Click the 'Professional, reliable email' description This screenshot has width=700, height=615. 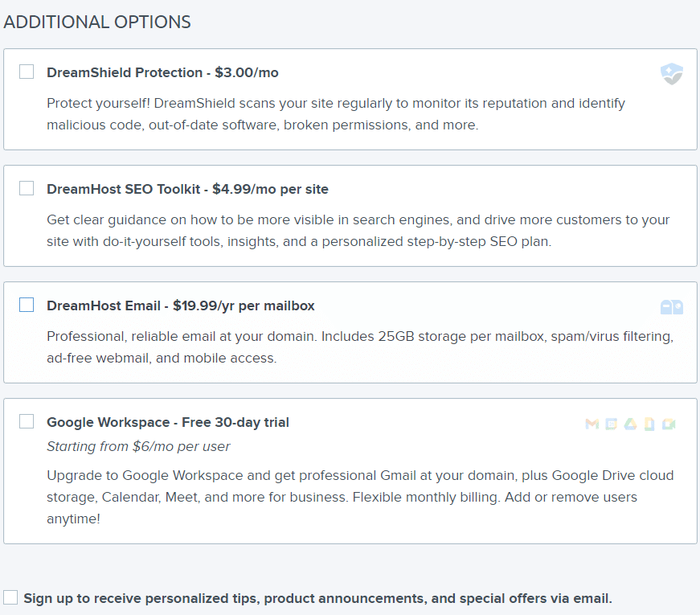tap(360, 347)
